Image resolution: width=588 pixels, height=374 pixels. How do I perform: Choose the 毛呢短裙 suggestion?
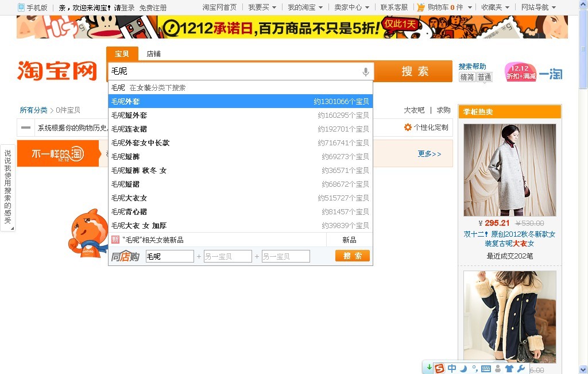[241, 184]
